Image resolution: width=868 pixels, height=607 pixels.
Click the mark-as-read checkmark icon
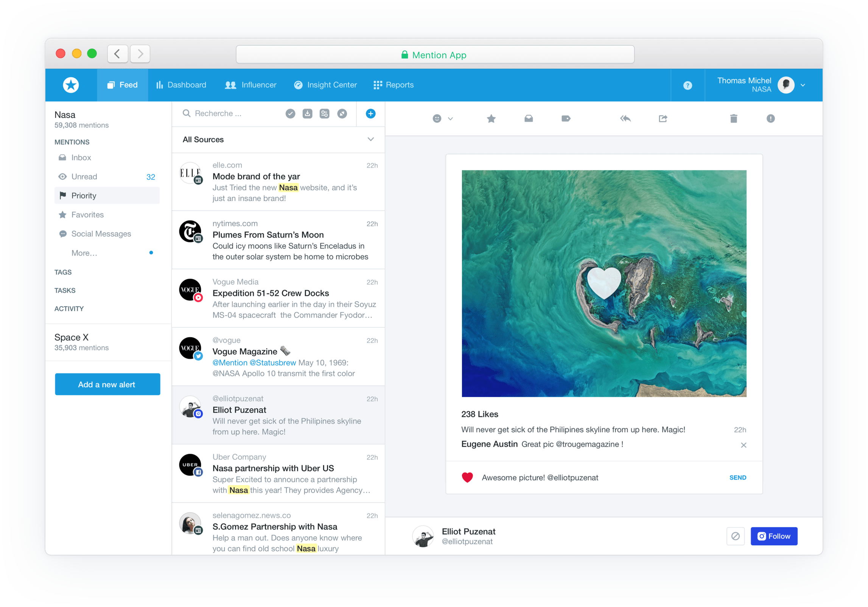click(x=290, y=114)
